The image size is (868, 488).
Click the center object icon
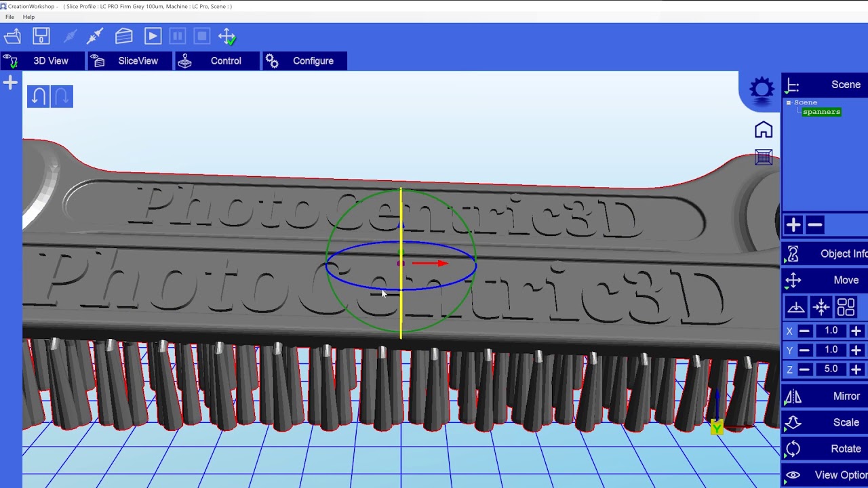[821, 308]
